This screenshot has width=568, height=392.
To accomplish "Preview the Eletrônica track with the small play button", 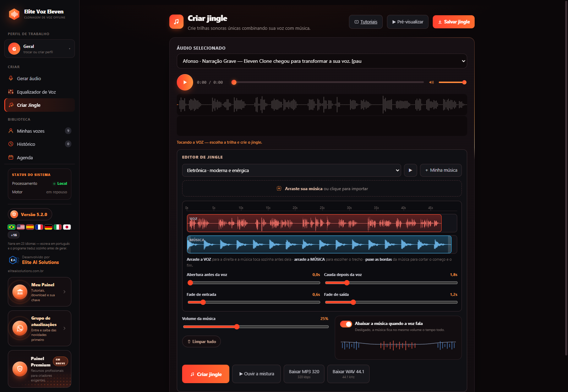I will click(x=410, y=170).
